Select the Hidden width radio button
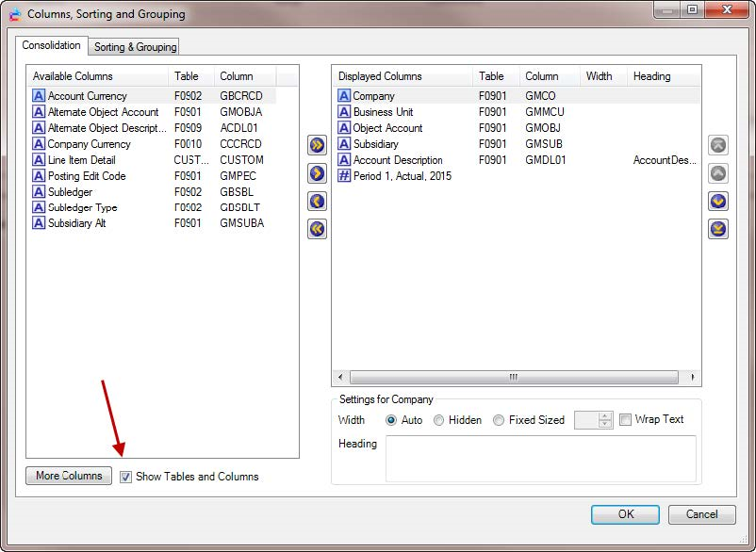The height and width of the screenshot is (552, 756). point(439,420)
